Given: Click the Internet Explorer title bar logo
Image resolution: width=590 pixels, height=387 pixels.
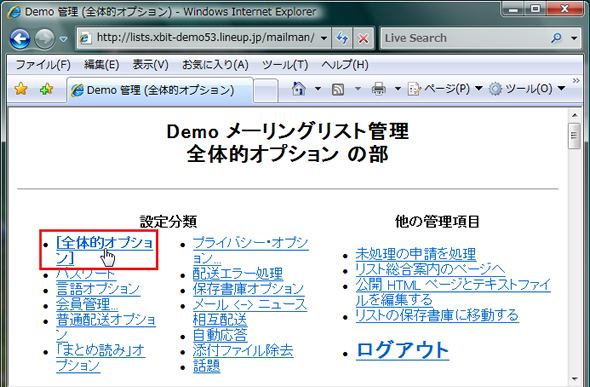Looking at the screenshot, I should (x=14, y=12).
